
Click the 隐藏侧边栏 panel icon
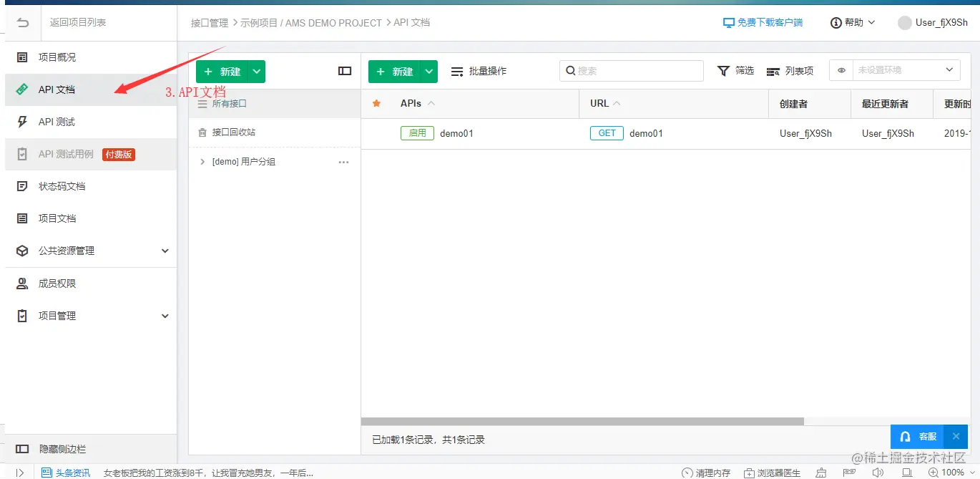[x=22, y=449]
